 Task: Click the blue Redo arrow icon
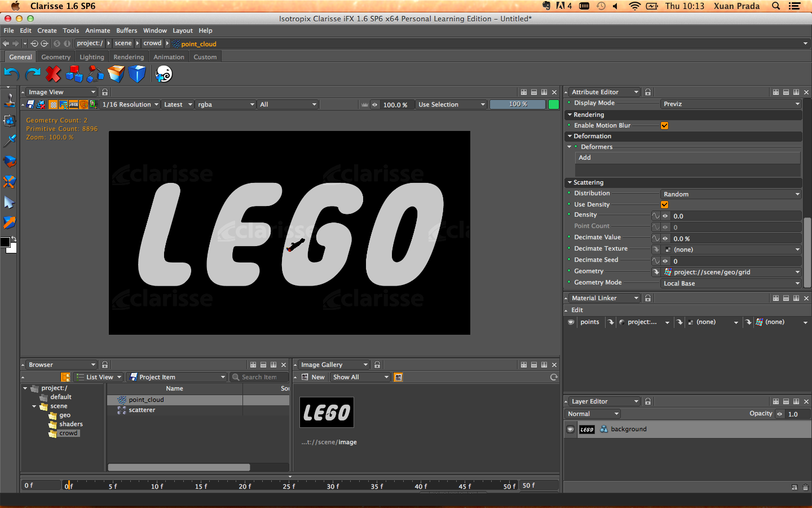33,74
